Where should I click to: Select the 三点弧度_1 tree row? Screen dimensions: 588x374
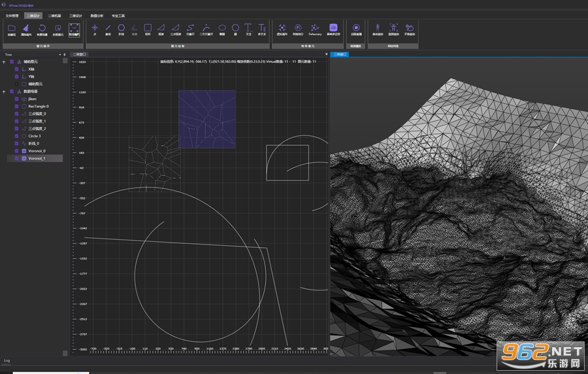pyautogui.click(x=35, y=121)
